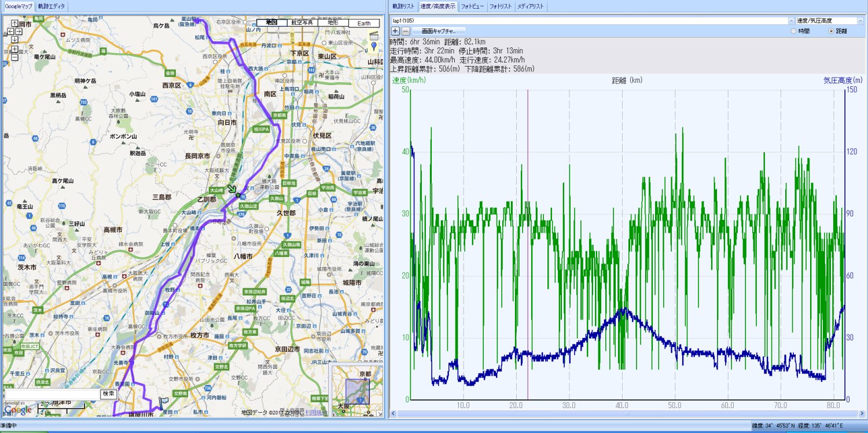Screen dimensions: 868x433
Task: Pan the map right with the arrow button
Action: click(x=19, y=31)
